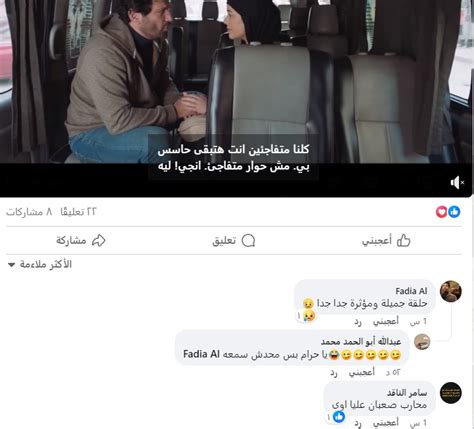Open the ٨ مشاركات shares count
The width and height of the screenshot is (474, 429).
pos(29,212)
